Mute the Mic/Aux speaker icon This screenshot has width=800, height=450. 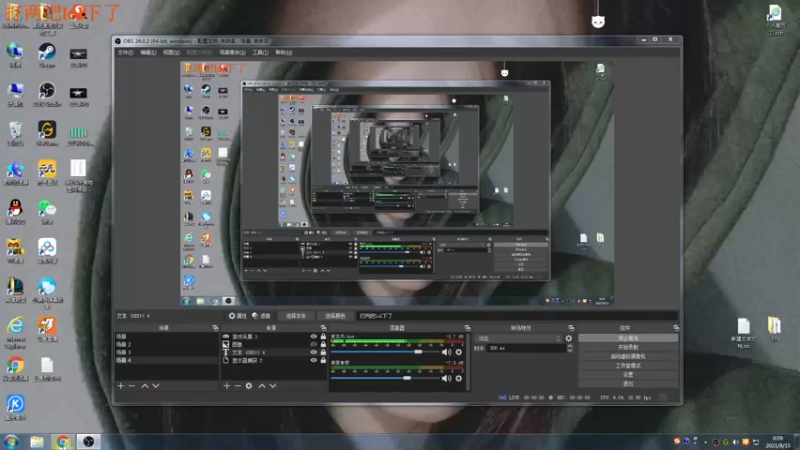click(x=446, y=352)
